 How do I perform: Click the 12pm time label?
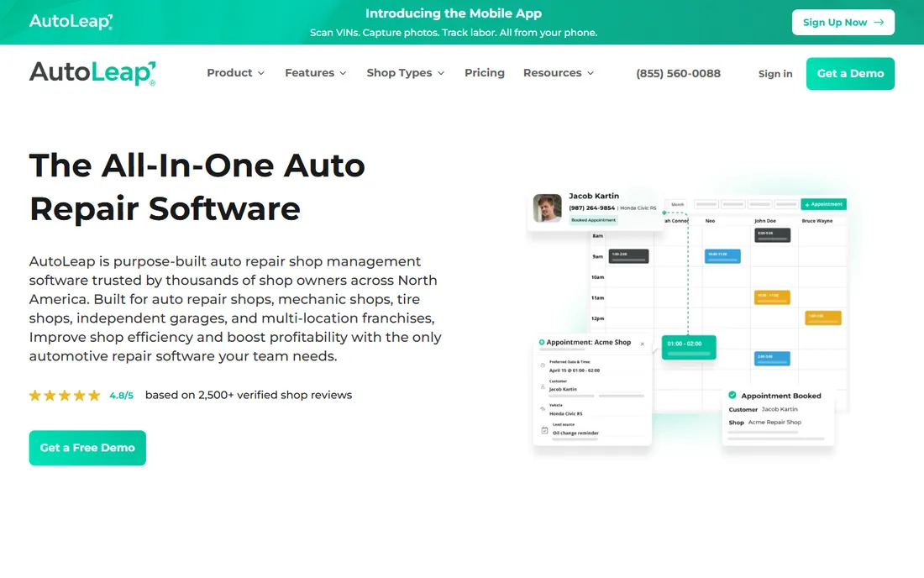597,318
